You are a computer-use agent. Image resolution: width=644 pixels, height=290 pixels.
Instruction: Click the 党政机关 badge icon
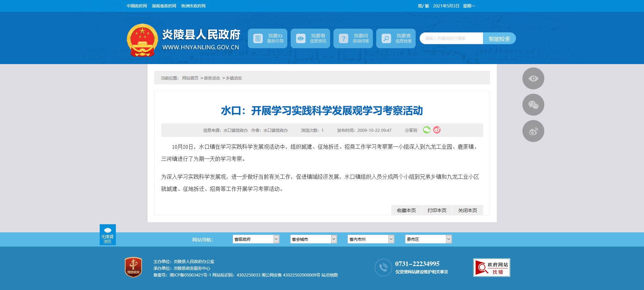[x=133, y=267]
